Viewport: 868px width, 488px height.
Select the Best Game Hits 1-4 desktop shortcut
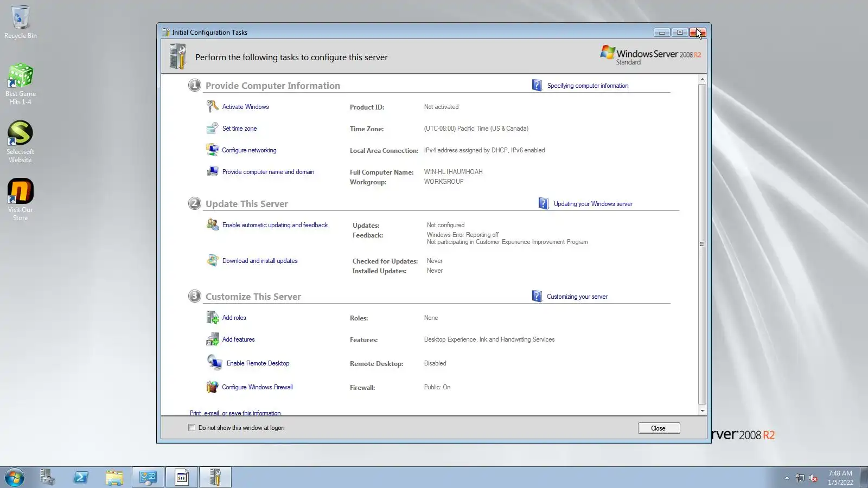point(21,84)
